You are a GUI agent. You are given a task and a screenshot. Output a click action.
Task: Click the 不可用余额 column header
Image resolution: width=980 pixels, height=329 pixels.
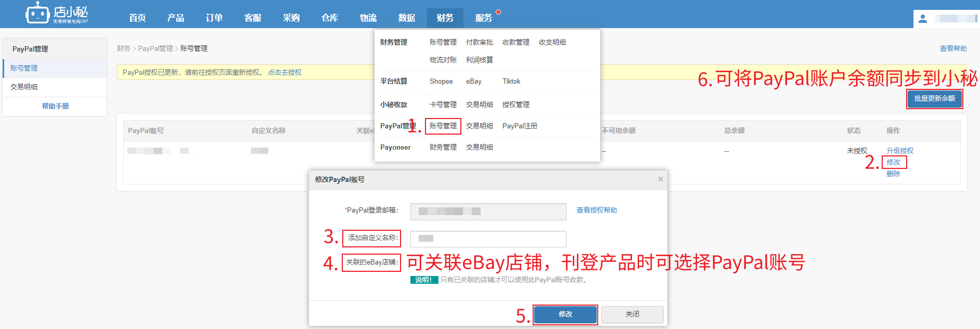(x=619, y=130)
